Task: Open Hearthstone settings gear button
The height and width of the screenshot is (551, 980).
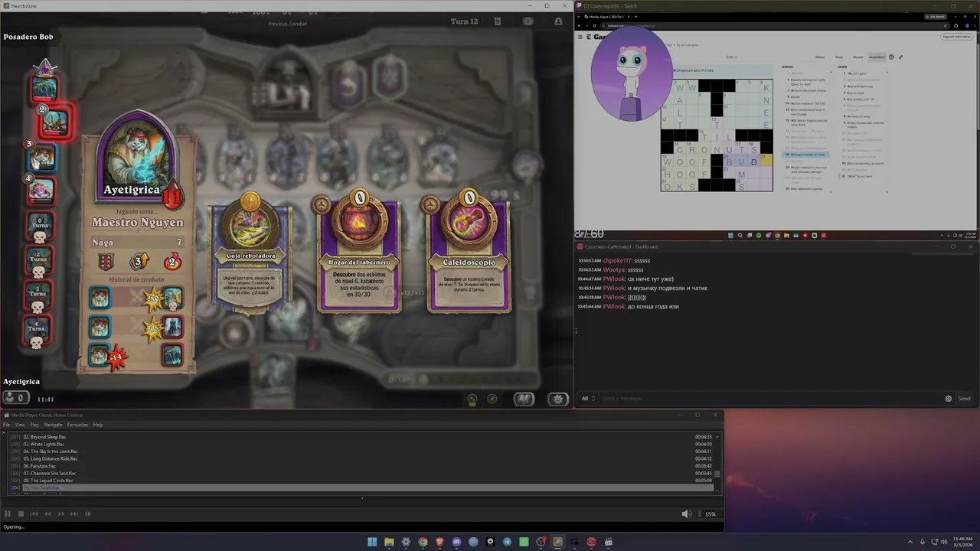Action: pyautogui.click(x=558, y=399)
